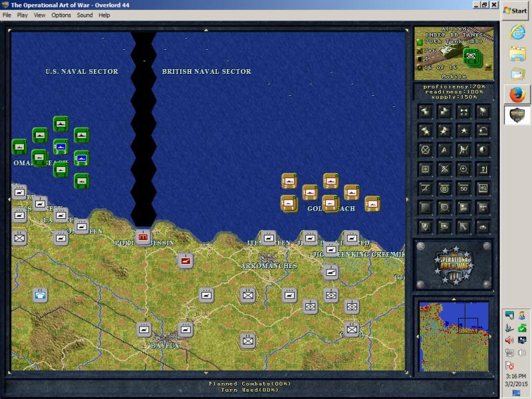Viewport: 532px width, 399px height.
Task: Select the rightmost brown landing unit at Gold Beach
Action: 372,204
